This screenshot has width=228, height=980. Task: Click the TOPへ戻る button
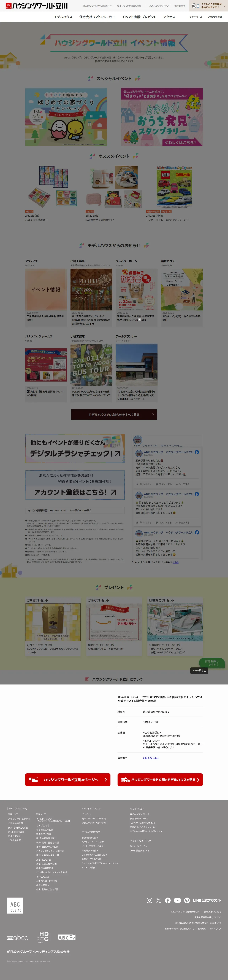click(x=199, y=670)
